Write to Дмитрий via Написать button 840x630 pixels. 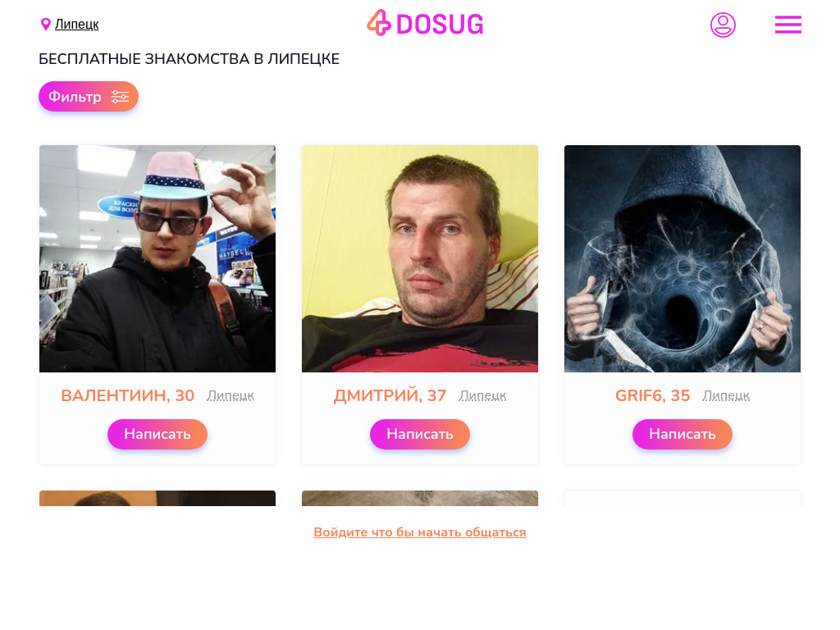(420, 434)
